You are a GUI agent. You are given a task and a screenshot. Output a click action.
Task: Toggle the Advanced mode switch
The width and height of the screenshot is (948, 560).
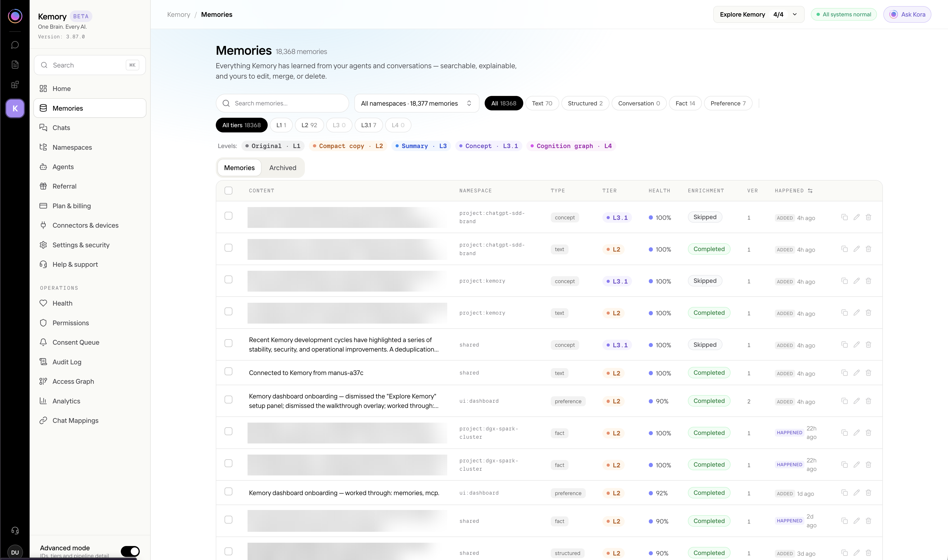click(x=130, y=551)
